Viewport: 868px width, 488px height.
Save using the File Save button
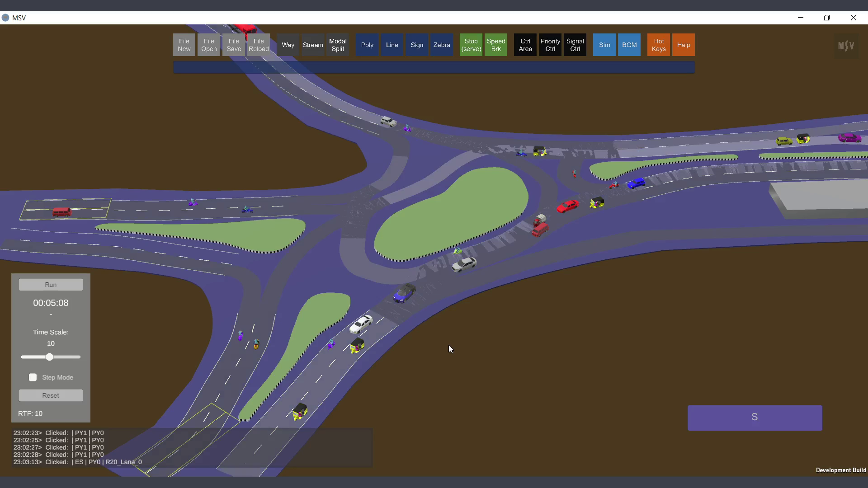234,45
